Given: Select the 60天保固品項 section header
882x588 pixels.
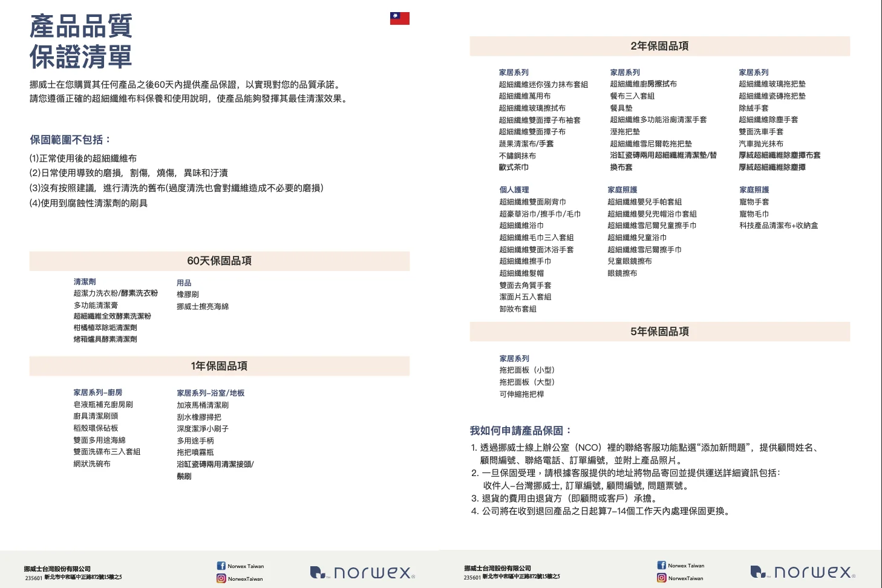Looking at the screenshot, I should coord(219,261).
